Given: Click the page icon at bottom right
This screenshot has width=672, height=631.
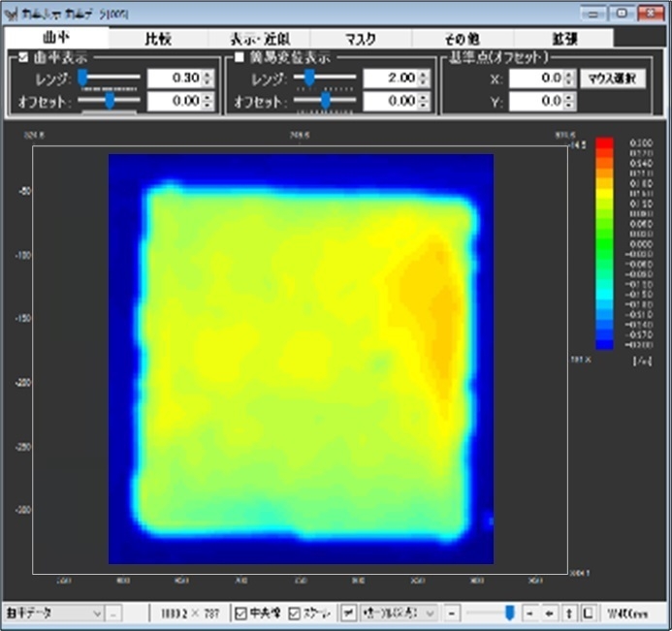Looking at the screenshot, I should click(x=587, y=613).
